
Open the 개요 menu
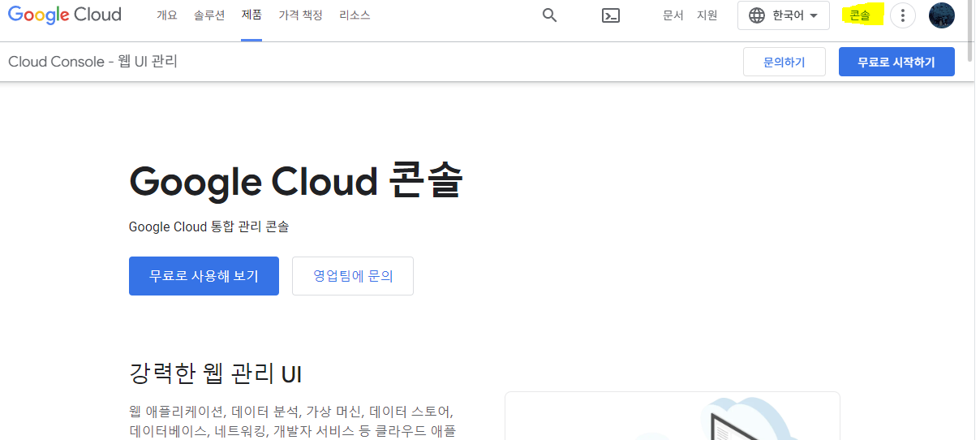[166, 15]
